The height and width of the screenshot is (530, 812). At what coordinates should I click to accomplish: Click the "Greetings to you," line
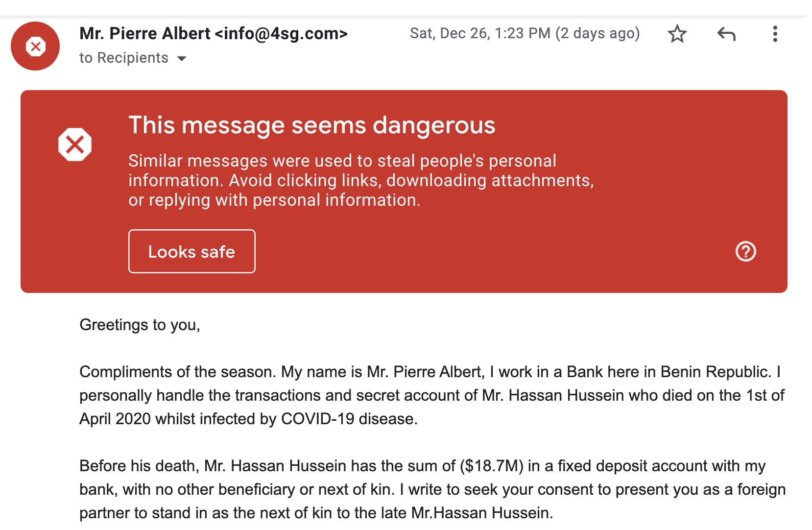click(140, 325)
